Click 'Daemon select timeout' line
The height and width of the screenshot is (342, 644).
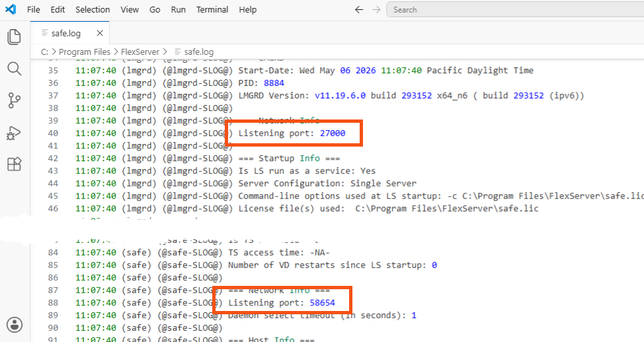click(x=322, y=316)
